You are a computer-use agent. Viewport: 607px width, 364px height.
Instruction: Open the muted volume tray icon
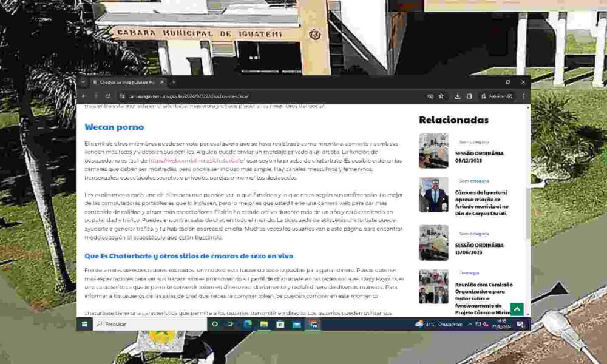click(x=486, y=324)
